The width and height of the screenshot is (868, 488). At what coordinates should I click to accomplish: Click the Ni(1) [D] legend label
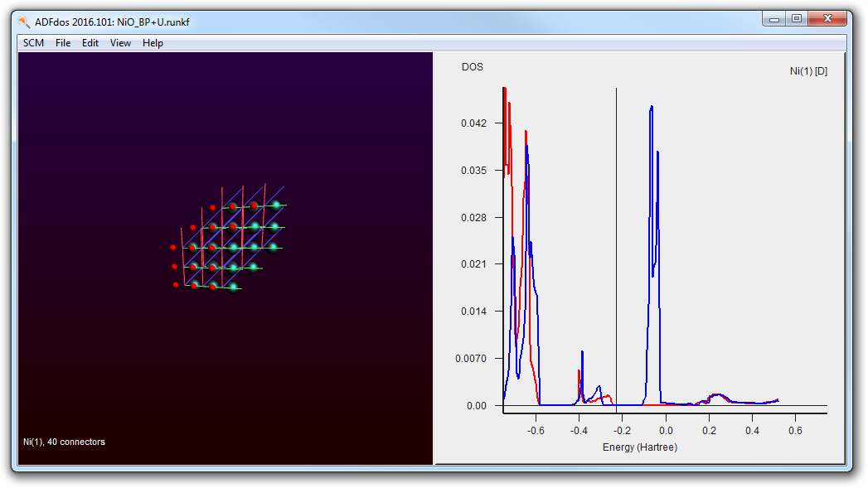[x=808, y=70]
